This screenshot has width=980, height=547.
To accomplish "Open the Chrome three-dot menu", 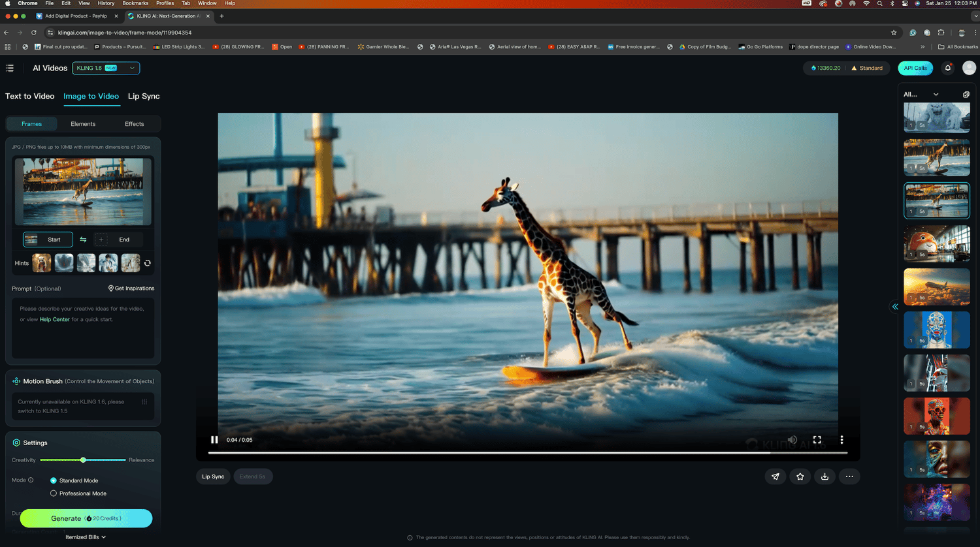I will pos(975,33).
